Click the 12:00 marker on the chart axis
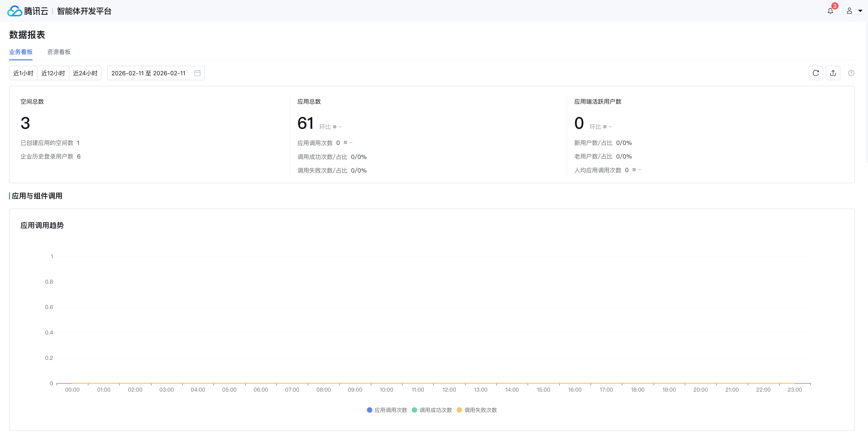The image size is (868, 434). tap(449, 390)
